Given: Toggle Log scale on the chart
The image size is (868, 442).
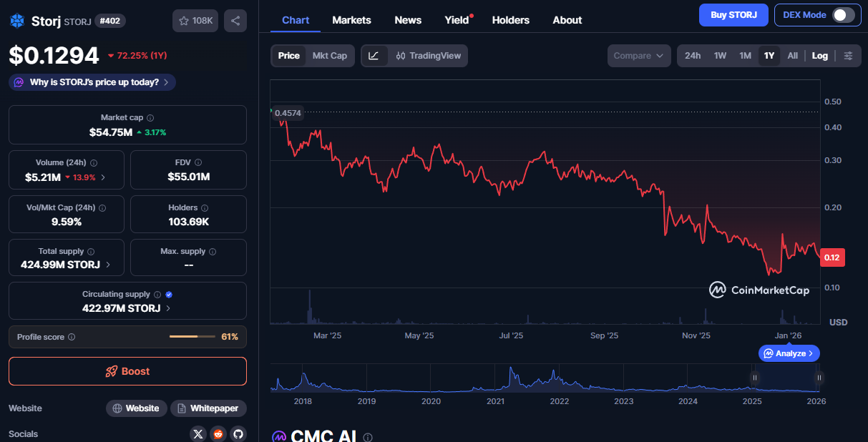Looking at the screenshot, I should pyautogui.click(x=820, y=56).
